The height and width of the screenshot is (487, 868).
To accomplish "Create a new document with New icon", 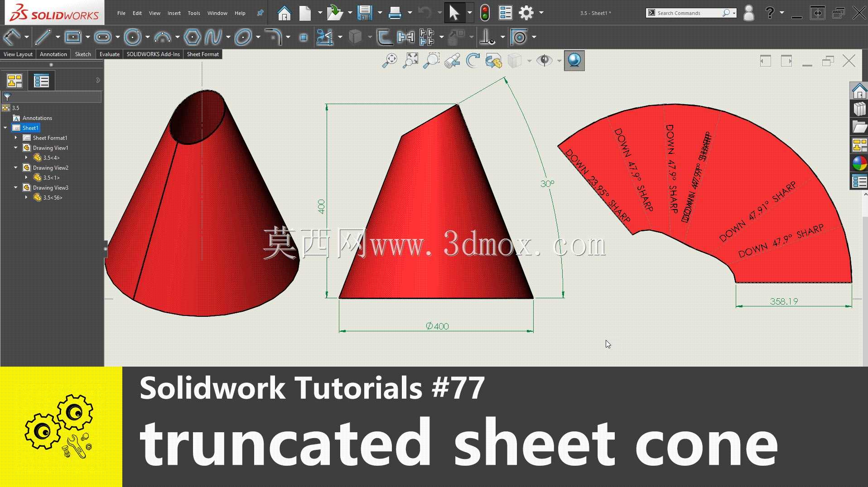I will pos(305,13).
